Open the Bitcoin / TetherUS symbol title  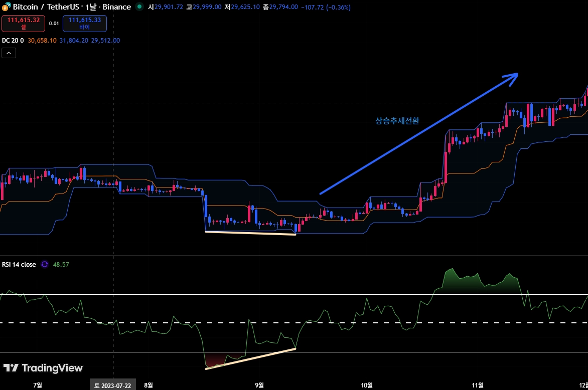(x=46, y=7)
